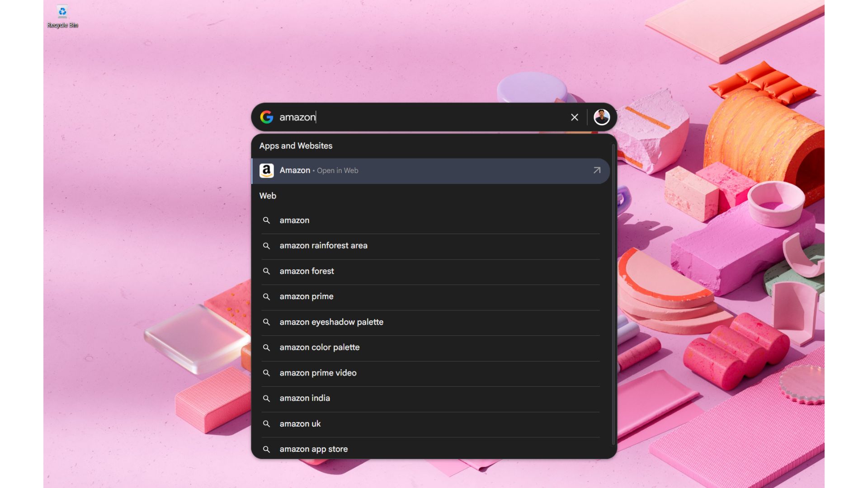Open the user profile avatar
This screenshot has height=488, width=868.
tap(601, 117)
